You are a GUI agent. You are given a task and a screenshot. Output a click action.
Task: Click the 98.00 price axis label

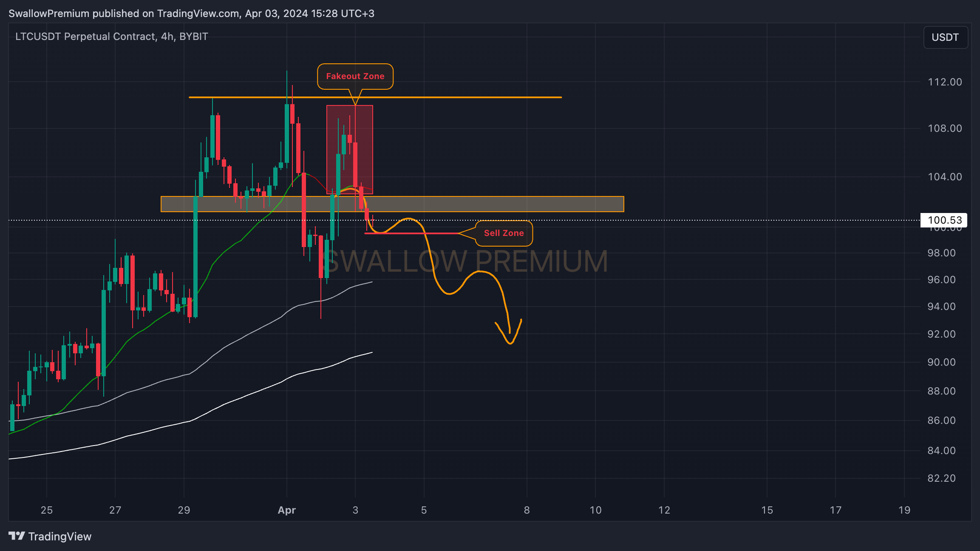tap(941, 253)
